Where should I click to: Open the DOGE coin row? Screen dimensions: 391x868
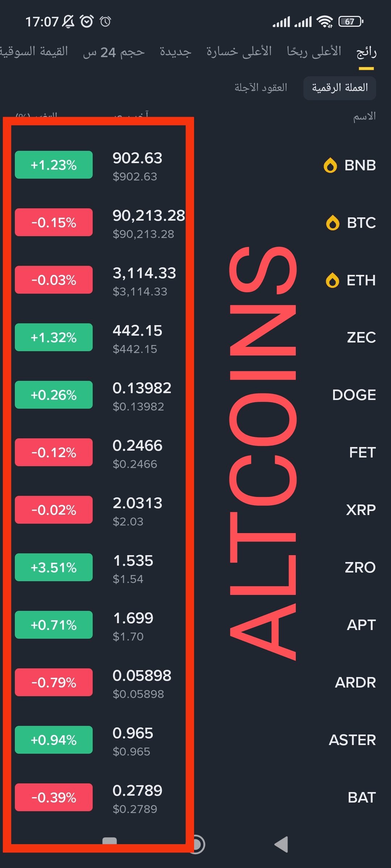354,395
